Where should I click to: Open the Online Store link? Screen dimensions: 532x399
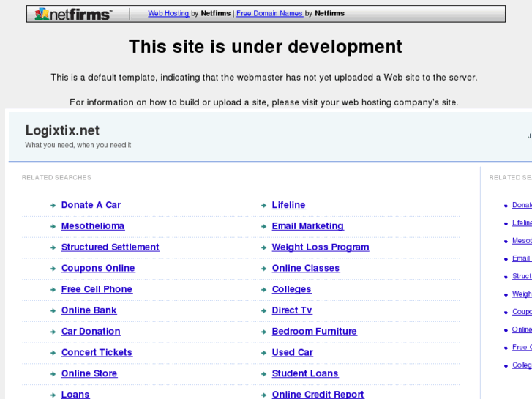coord(89,373)
